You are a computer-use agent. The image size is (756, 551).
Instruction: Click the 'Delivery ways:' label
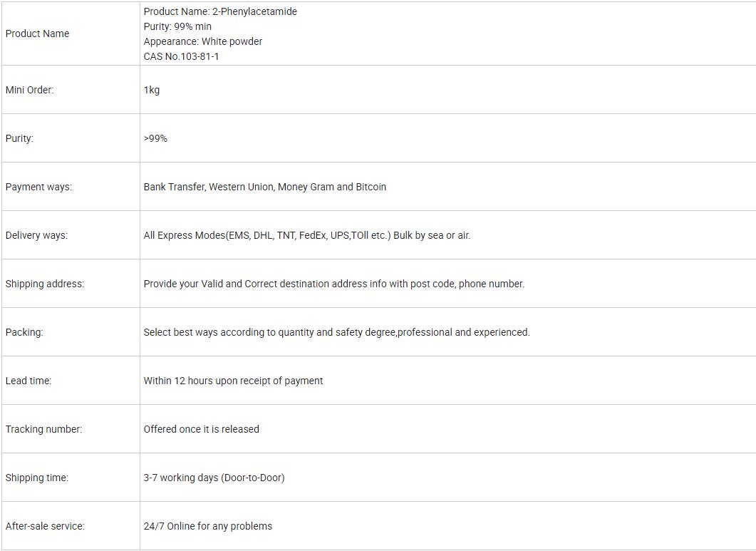(x=36, y=235)
